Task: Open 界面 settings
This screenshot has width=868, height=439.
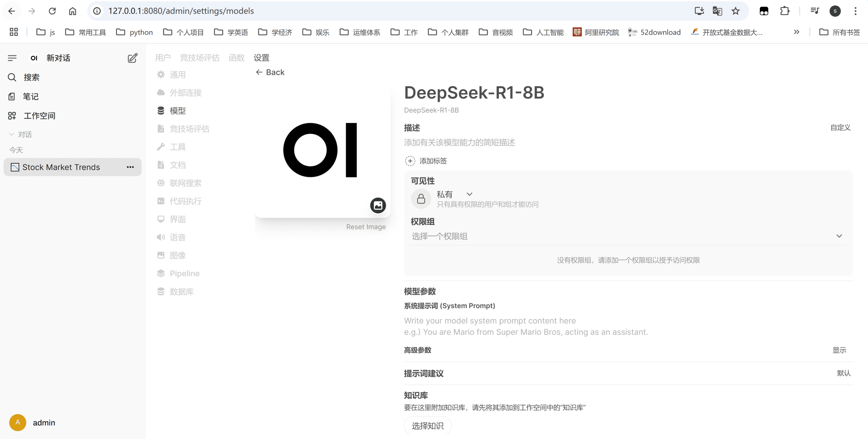Action: (172, 219)
